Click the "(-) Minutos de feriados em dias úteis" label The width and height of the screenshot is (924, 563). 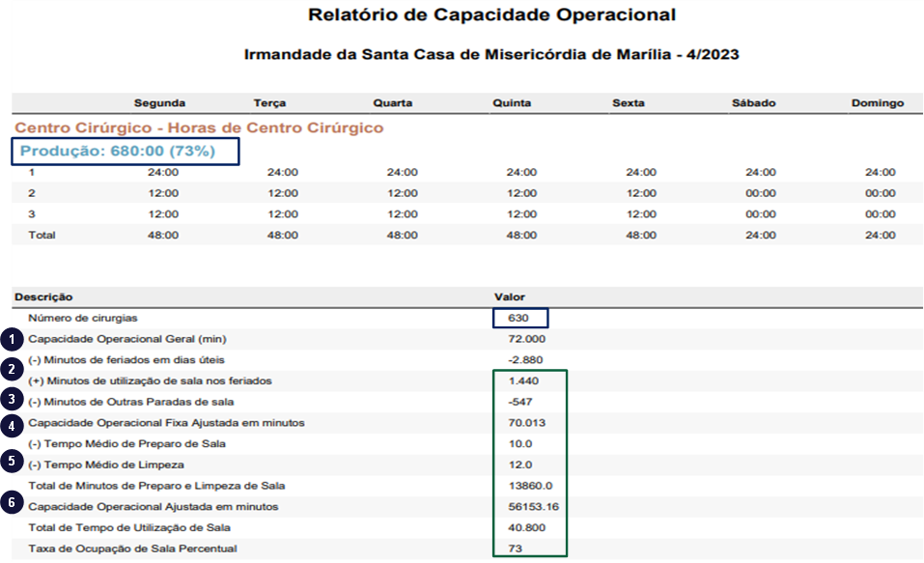[x=126, y=360]
